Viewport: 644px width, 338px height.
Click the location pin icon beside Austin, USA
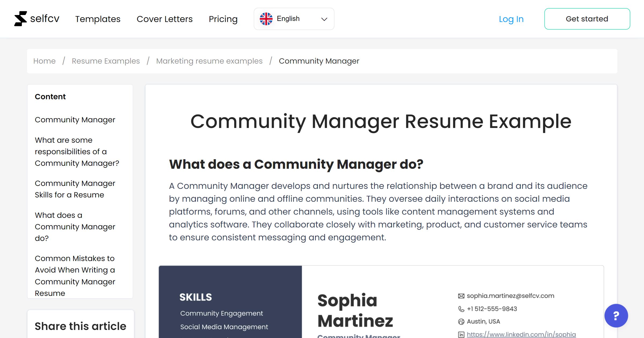tap(460, 321)
